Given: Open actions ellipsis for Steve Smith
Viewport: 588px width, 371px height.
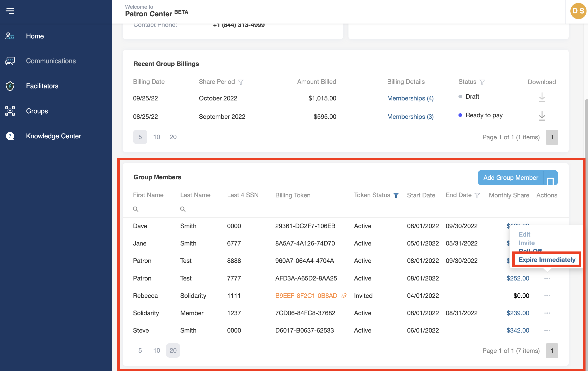Looking at the screenshot, I should point(547,330).
